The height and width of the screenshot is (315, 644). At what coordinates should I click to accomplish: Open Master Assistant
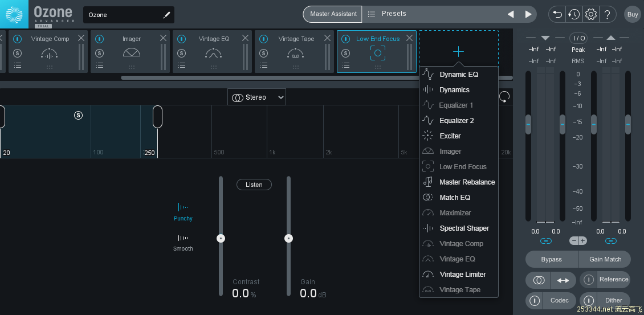(x=333, y=14)
